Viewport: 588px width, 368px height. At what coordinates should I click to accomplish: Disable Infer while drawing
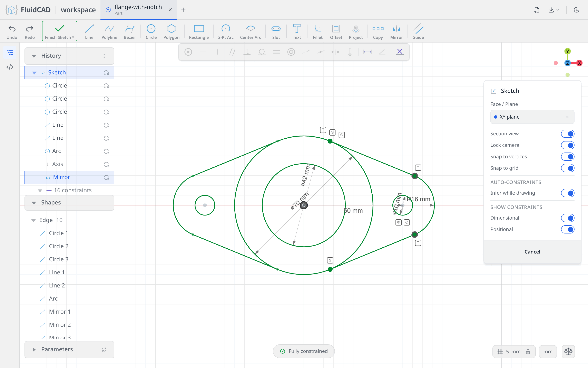(567, 193)
